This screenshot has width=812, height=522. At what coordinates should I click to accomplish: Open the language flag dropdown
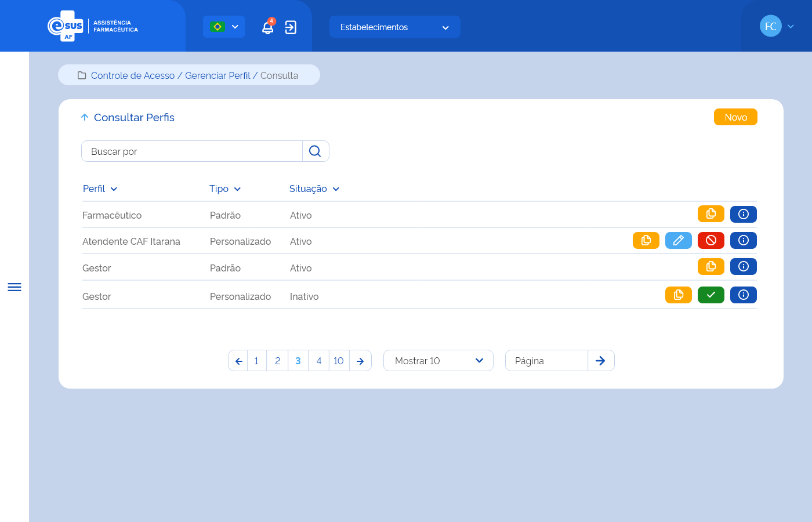click(224, 27)
